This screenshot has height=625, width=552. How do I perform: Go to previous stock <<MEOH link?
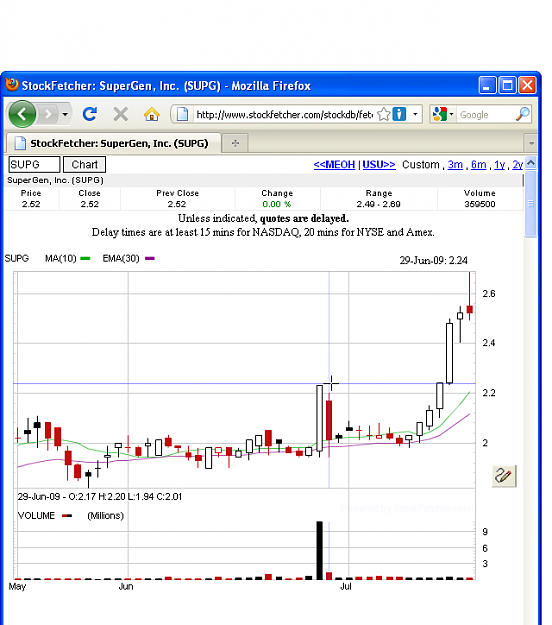(334, 165)
